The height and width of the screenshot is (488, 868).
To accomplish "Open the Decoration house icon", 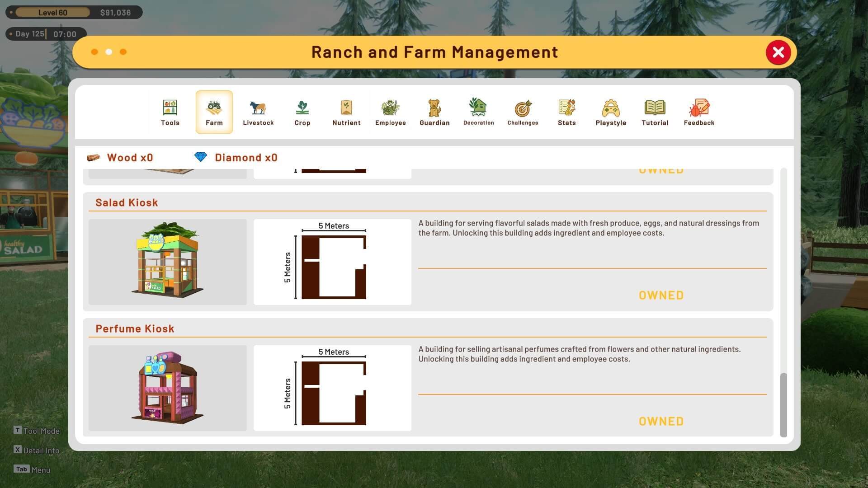I will point(478,107).
